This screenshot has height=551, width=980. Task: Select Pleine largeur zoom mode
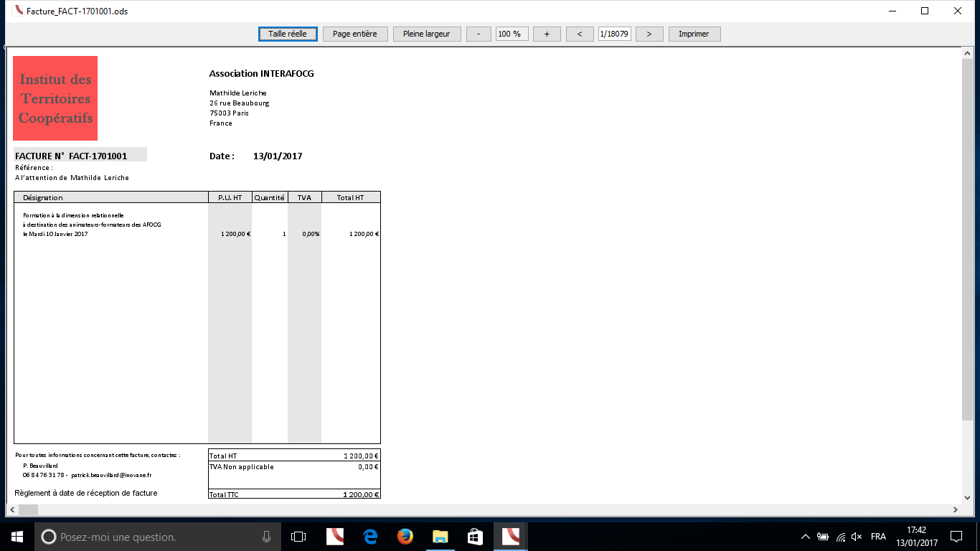[x=426, y=34]
